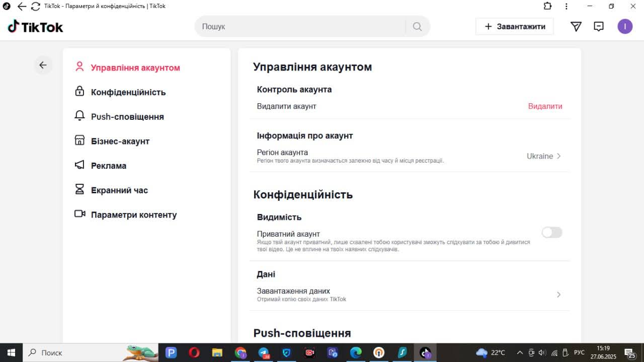644x362 pixels.
Task: Enable the Приватний акаунт toggle
Action: [x=551, y=232]
